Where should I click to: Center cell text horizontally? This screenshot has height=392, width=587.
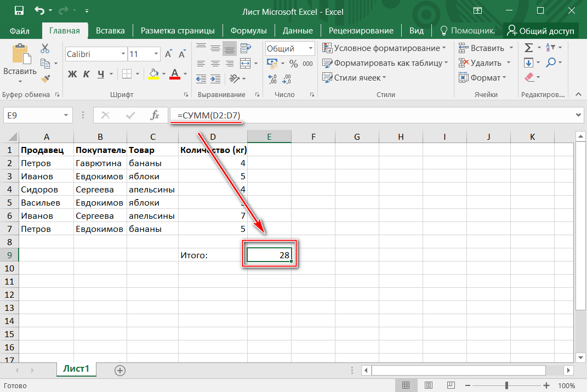215,63
